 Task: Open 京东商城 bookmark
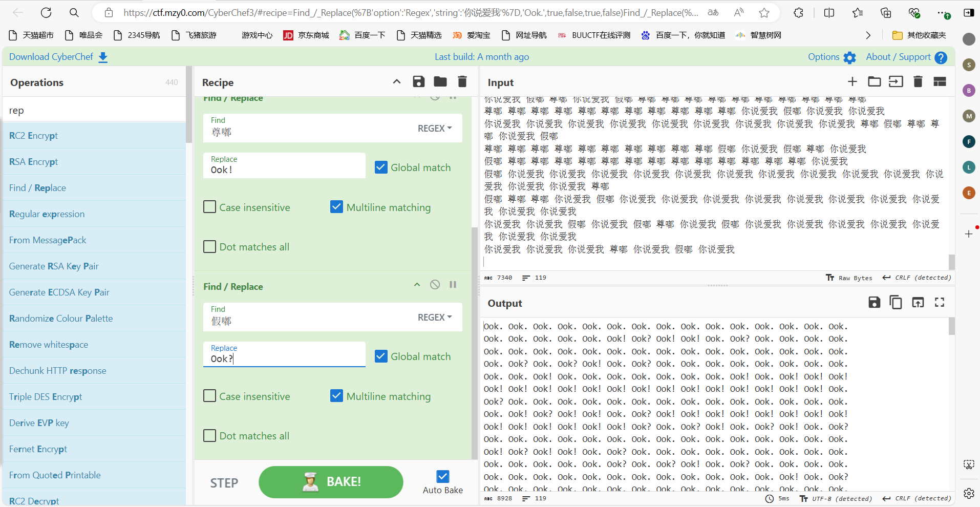click(306, 35)
